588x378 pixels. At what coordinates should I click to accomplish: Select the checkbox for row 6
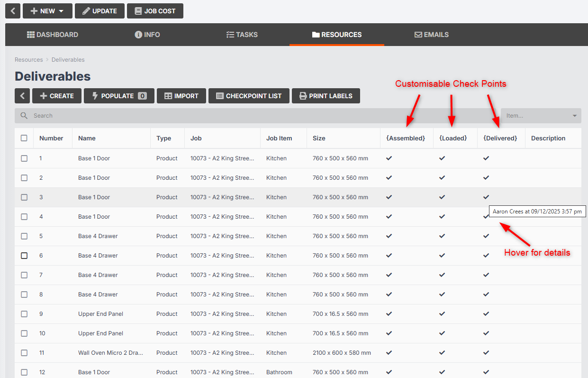pyautogui.click(x=24, y=255)
